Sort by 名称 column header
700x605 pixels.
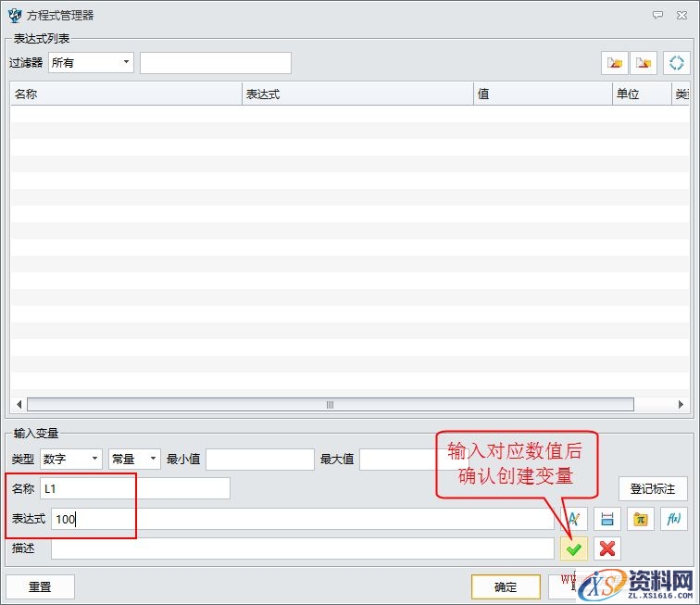coord(126,94)
